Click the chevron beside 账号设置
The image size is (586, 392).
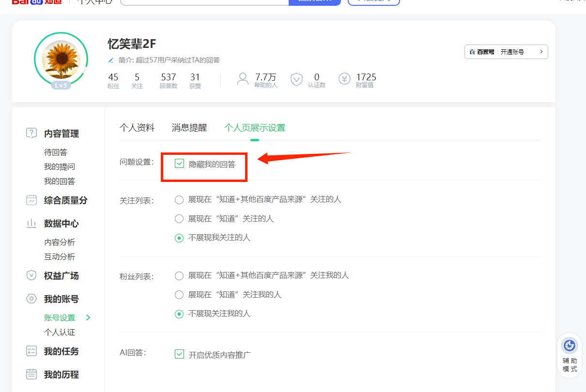(x=88, y=317)
